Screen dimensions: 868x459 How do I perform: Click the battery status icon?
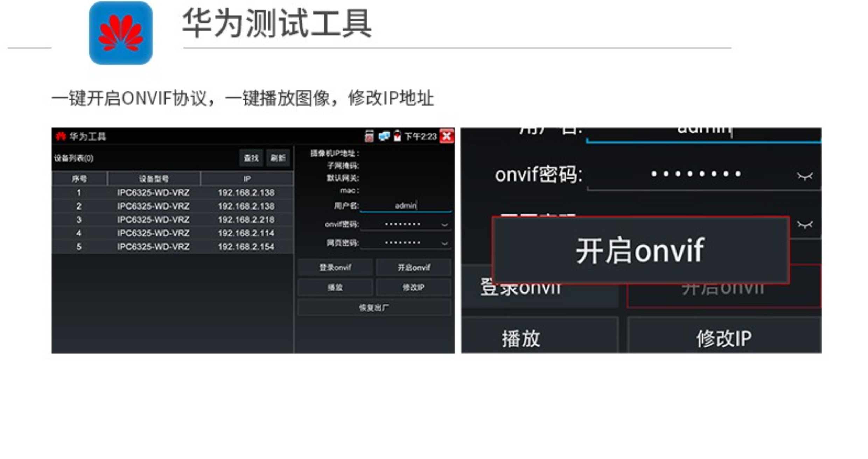click(397, 136)
